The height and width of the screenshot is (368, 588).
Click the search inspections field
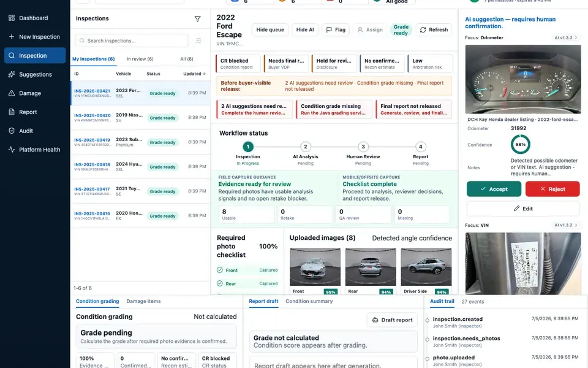pos(132,40)
